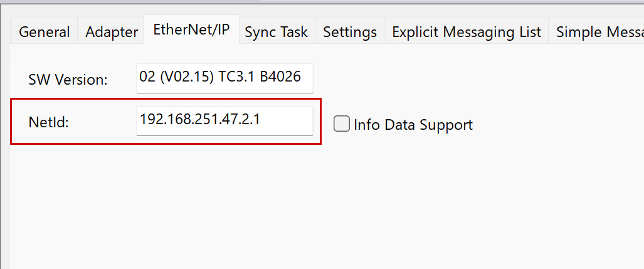Open the Settings tab
The image size is (644, 269).
350,32
